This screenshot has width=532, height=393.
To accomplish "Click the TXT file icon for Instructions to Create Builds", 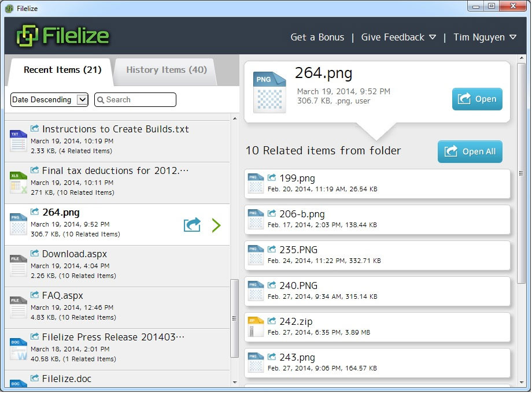I will (x=19, y=140).
